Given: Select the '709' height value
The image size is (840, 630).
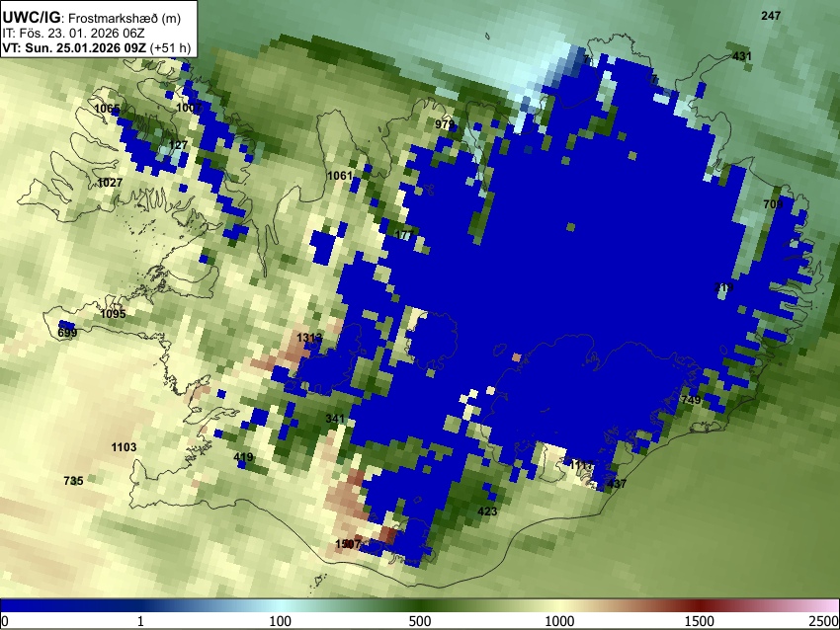Looking at the screenshot, I should coord(773,204).
